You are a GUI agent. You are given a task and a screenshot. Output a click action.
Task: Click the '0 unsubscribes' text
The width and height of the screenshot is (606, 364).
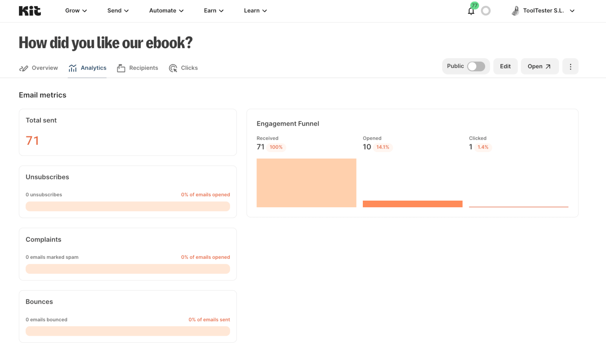coord(44,195)
